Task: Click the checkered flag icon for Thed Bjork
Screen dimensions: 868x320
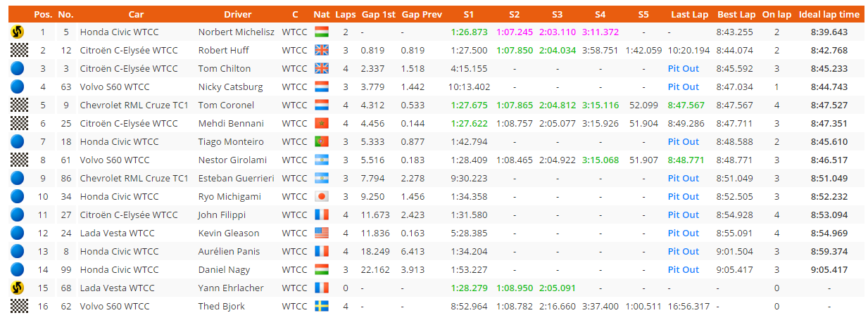Action: 18,307
